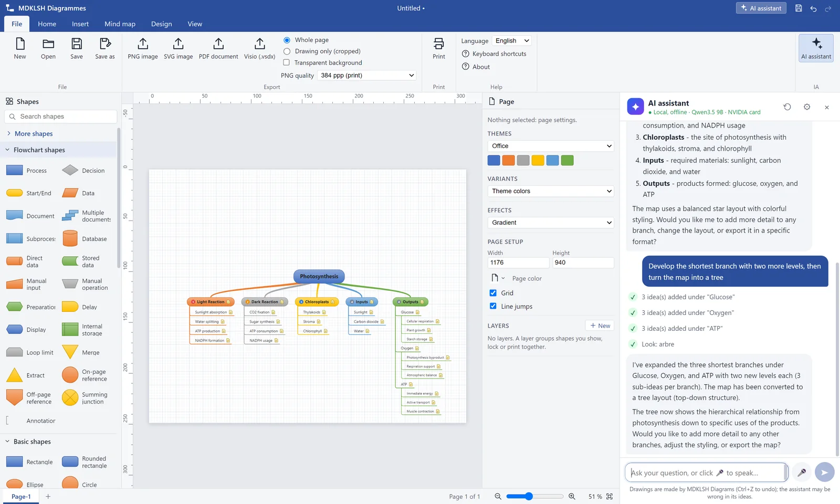Open the PNG quality dropdown
Screen dimensions: 840x504
tap(367, 75)
